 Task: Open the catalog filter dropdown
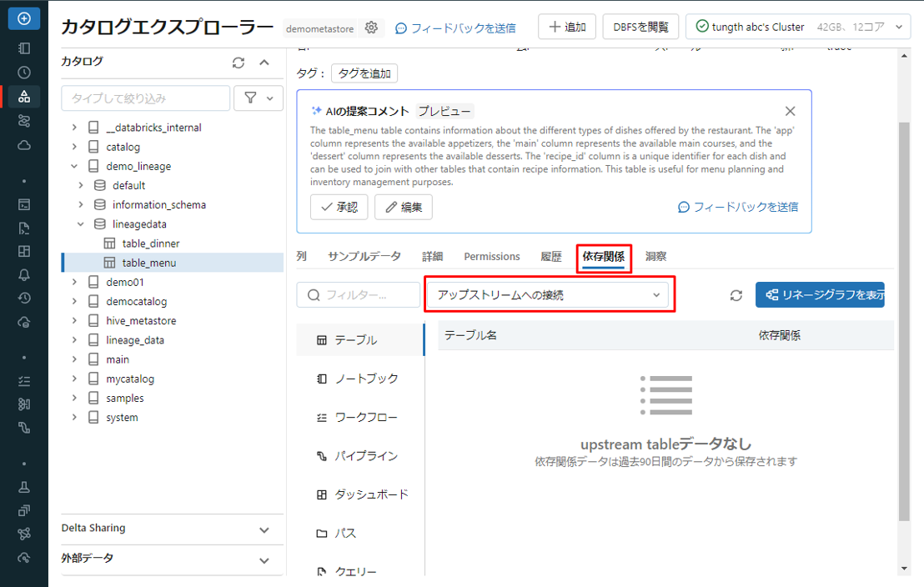(x=259, y=98)
